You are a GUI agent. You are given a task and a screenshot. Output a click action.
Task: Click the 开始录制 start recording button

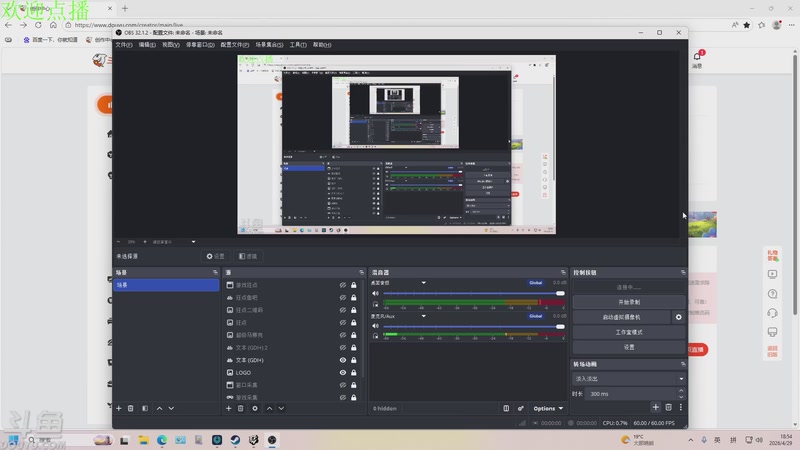tap(629, 302)
